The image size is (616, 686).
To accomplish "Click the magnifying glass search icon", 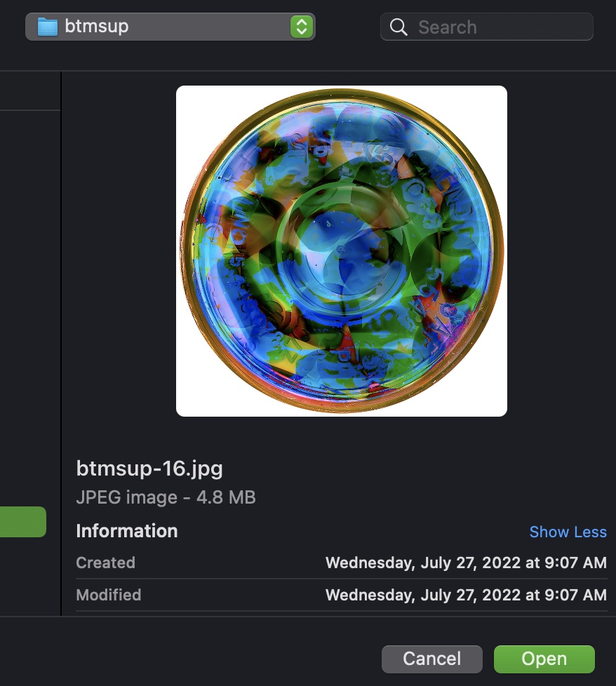I will (399, 27).
